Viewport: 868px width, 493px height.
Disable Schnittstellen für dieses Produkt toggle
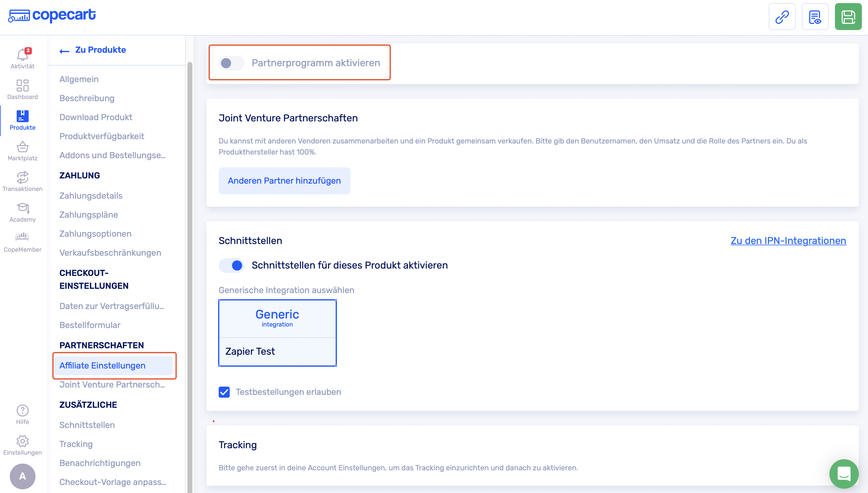231,266
